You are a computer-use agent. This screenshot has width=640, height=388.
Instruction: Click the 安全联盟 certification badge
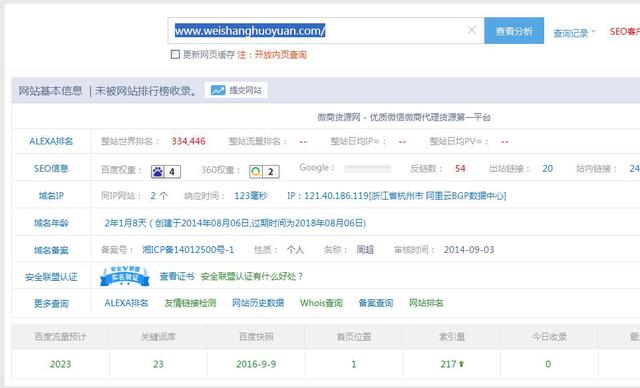click(x=125, y=276)
